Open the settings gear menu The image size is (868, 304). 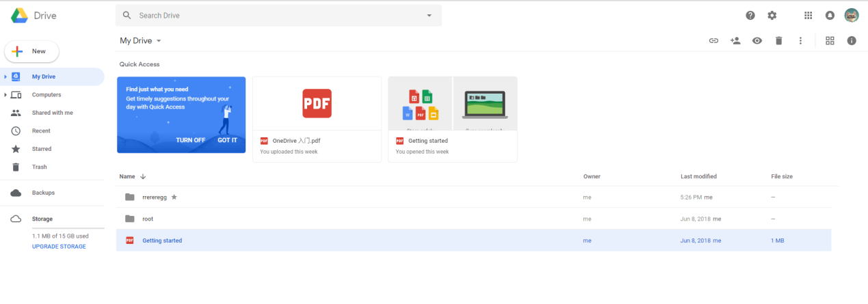(772, 15)
